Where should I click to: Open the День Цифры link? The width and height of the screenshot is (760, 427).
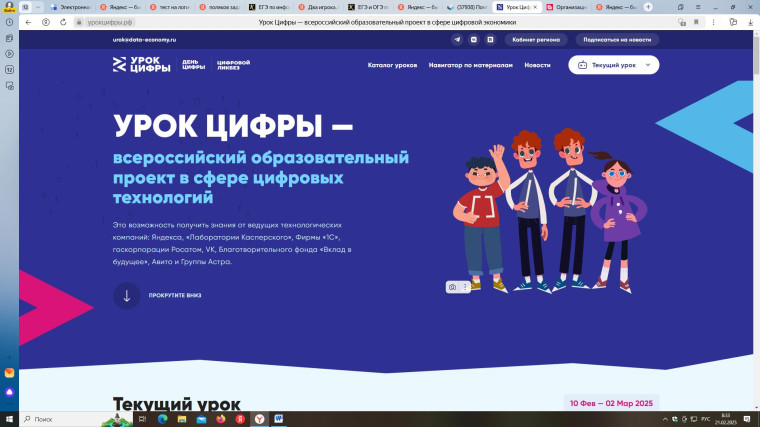(193, 65)
